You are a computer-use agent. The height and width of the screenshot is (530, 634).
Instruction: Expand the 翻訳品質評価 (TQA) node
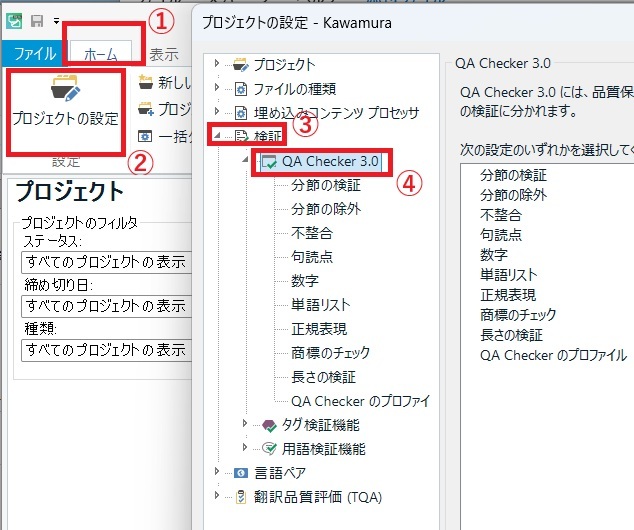click(217, 495)
